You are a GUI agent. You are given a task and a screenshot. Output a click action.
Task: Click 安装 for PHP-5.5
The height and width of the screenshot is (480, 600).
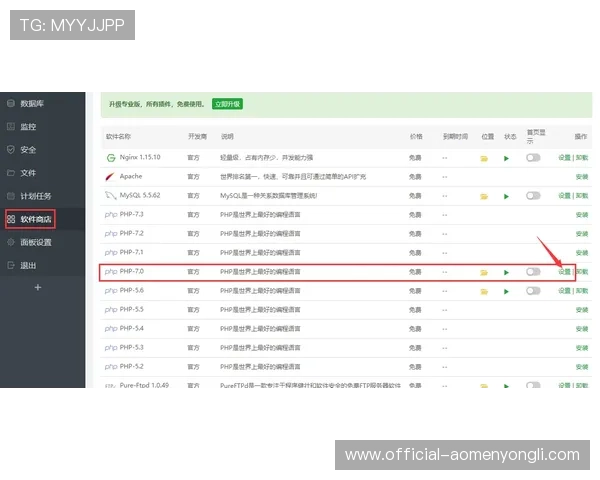coord(582,310)
